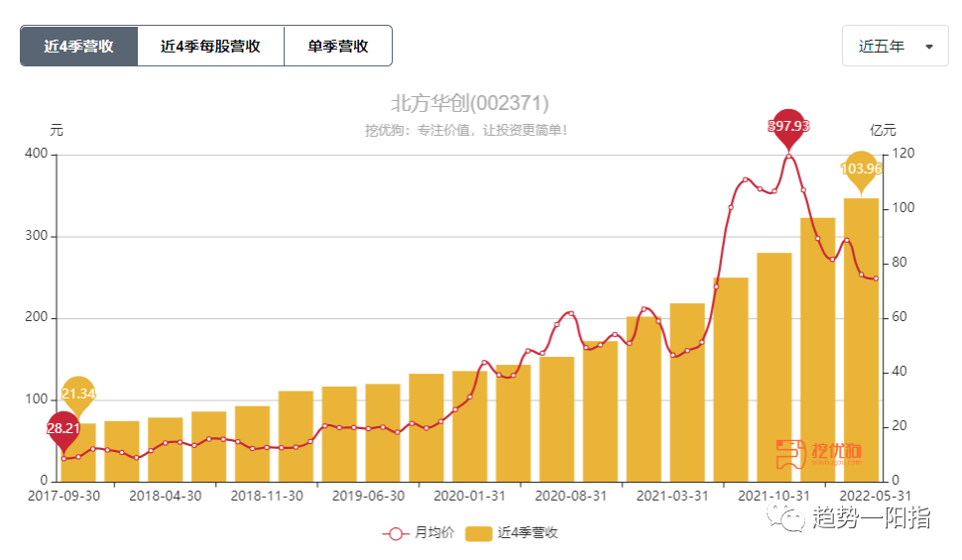Click the chart title 北方华创(002371)

pyautogui.click(x=470, y=103)
